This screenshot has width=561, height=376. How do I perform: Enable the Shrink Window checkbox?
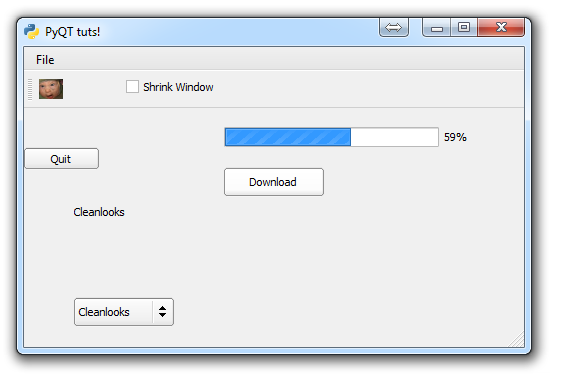coord(132,87)
